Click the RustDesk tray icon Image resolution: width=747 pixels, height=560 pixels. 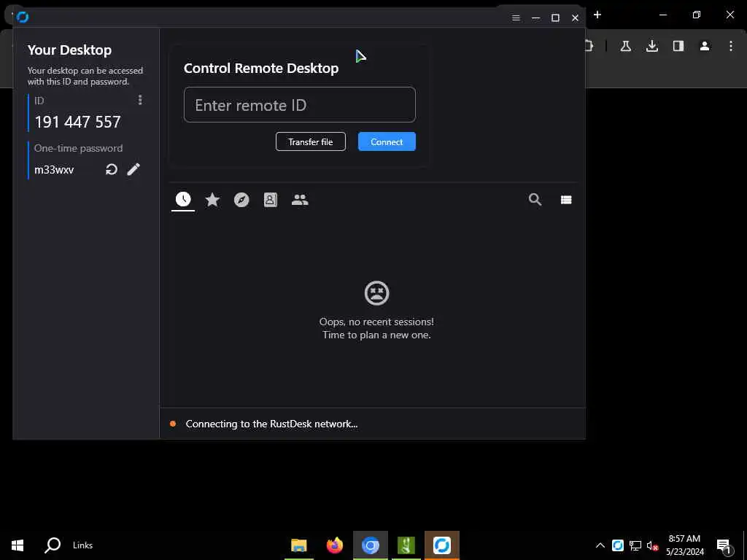coord(618,545)
